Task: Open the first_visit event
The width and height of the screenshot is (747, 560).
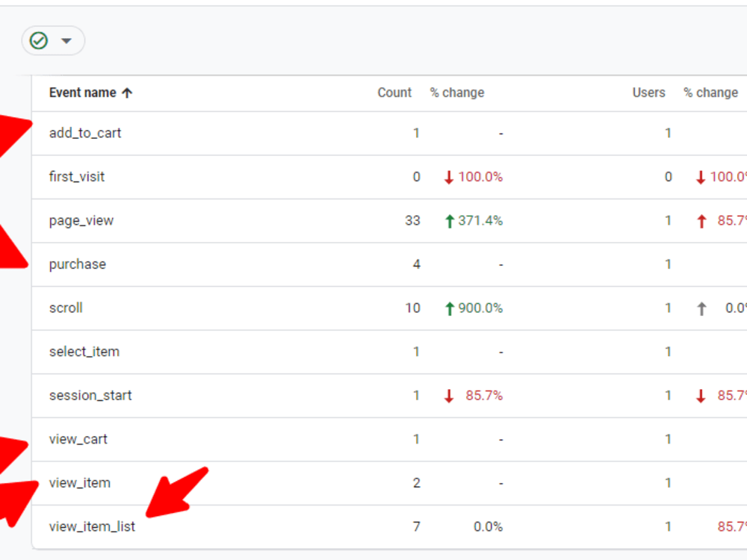Action: pyautogui.click(x=77, y=177)
